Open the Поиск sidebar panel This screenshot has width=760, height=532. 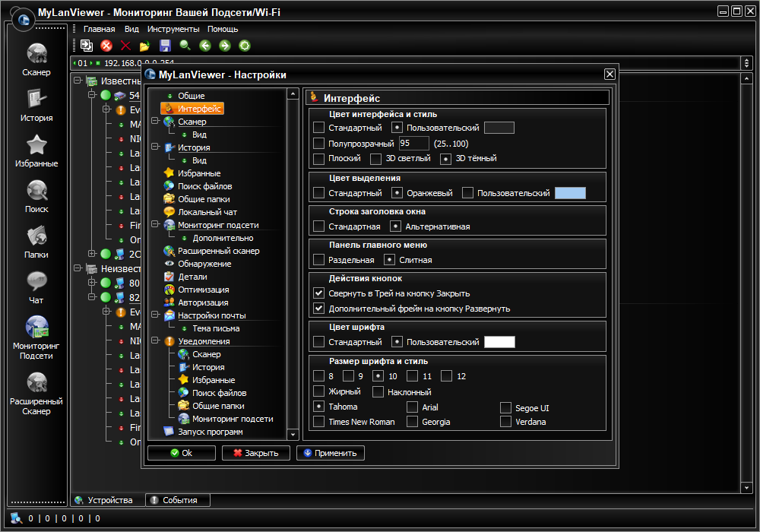[x=36, y=196]
